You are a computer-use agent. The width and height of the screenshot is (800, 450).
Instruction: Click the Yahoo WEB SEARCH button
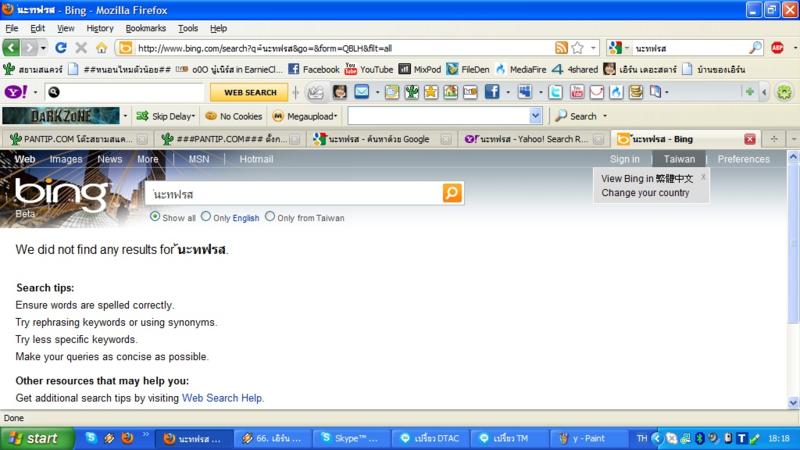[250, 92]
